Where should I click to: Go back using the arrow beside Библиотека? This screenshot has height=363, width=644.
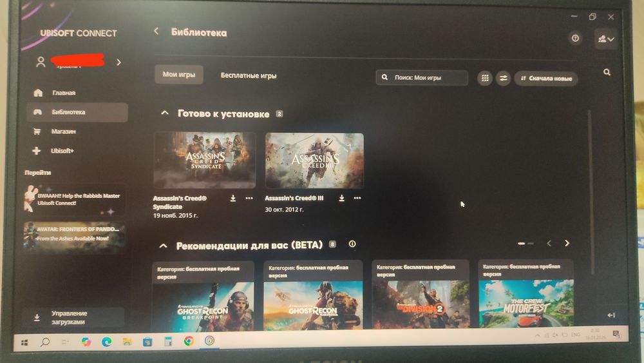[156, 31]
